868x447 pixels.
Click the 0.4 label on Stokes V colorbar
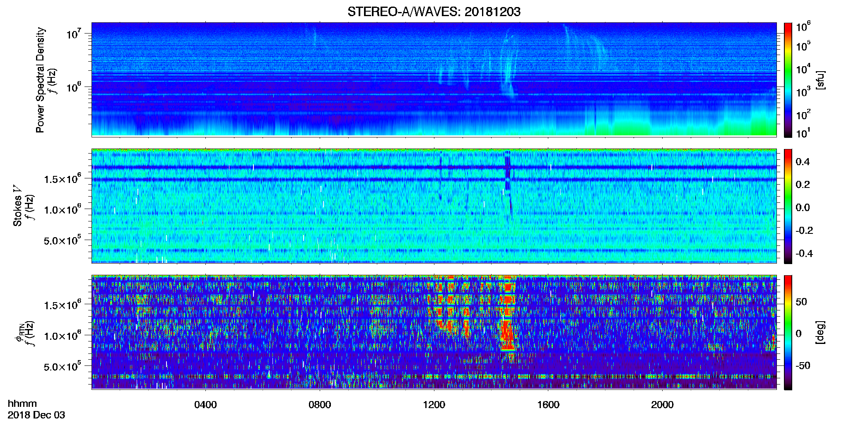click(803, 162)
